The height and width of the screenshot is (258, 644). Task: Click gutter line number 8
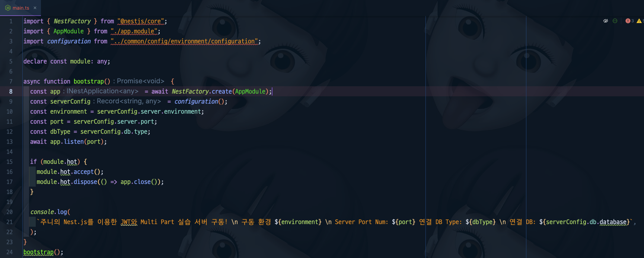tap(11, 91)
